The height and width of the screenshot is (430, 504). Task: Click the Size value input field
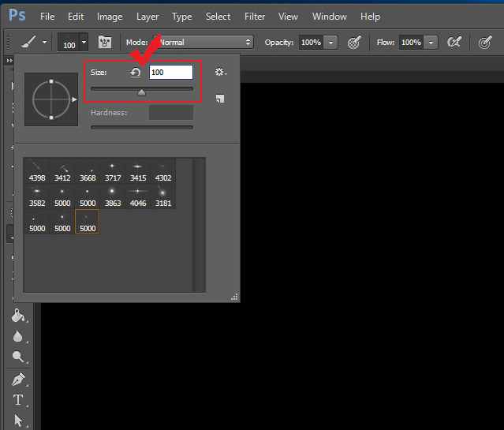(x=171, y=72)
